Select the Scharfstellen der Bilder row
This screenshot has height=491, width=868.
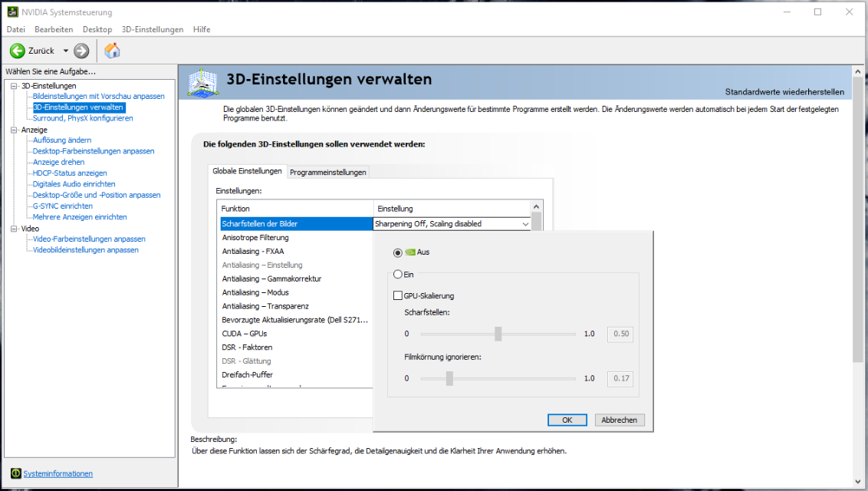click(x=296, y=223)
